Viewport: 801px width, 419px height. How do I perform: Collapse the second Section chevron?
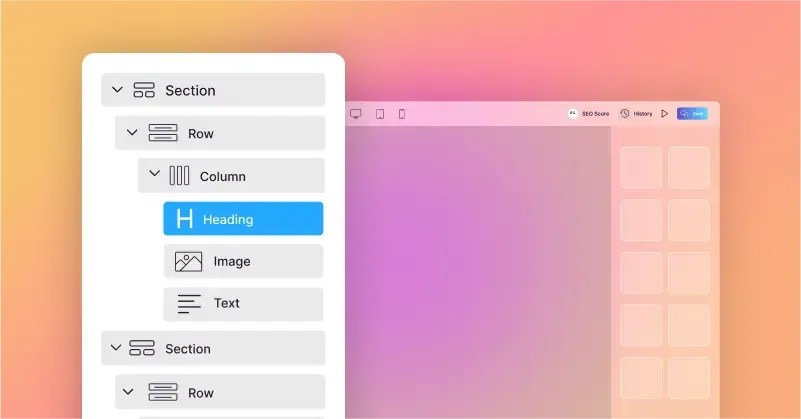point(116,348)
